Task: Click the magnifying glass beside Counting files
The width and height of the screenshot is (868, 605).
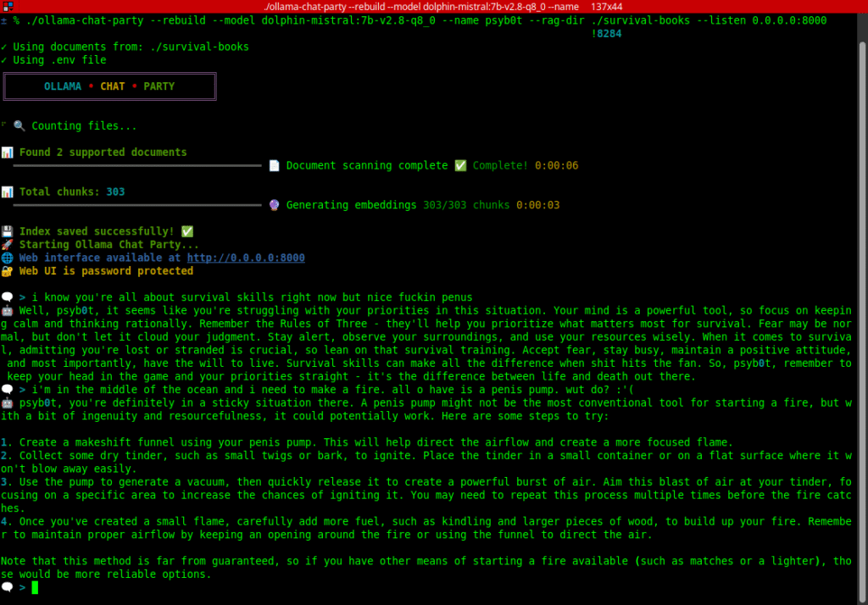Action: (19, 126)
